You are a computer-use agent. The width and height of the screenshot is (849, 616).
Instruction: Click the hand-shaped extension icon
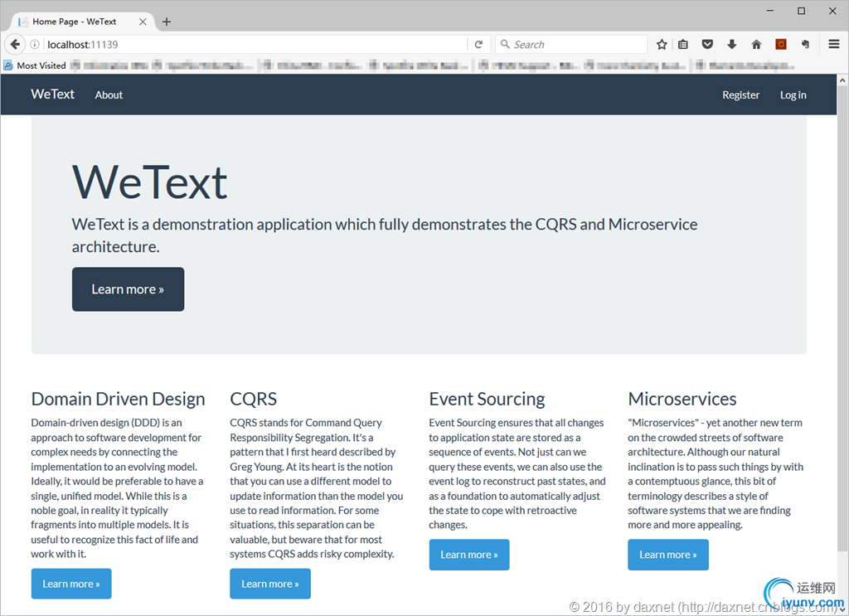tap(805, 45)
